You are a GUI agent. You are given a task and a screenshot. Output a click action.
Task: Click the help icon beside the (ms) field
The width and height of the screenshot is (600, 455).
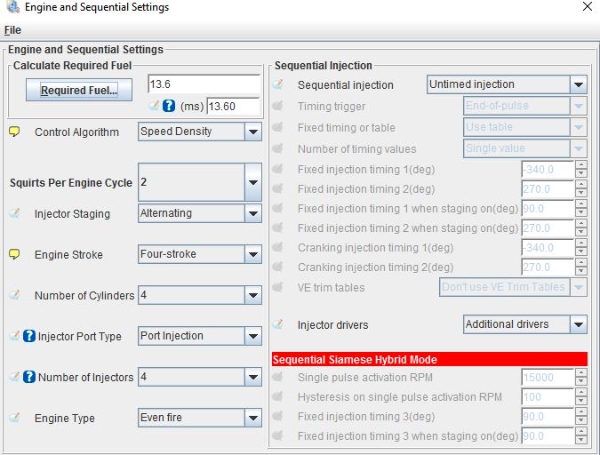click(169, 105)
